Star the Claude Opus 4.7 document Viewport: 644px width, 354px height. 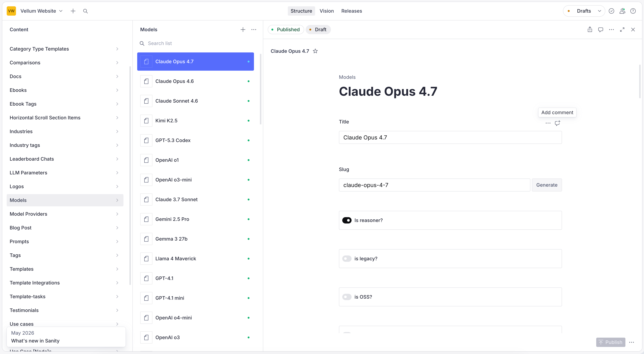pos(315,51)
